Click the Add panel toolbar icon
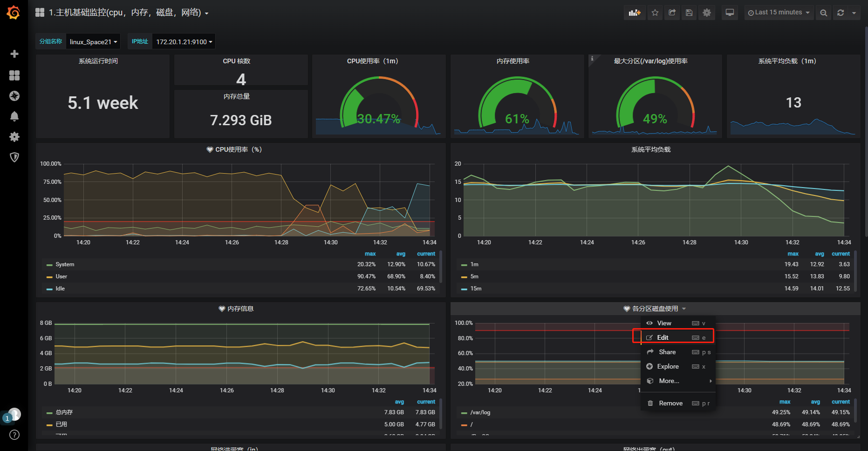This screenshot has height=451, width=868. click(x=635, y=13)
